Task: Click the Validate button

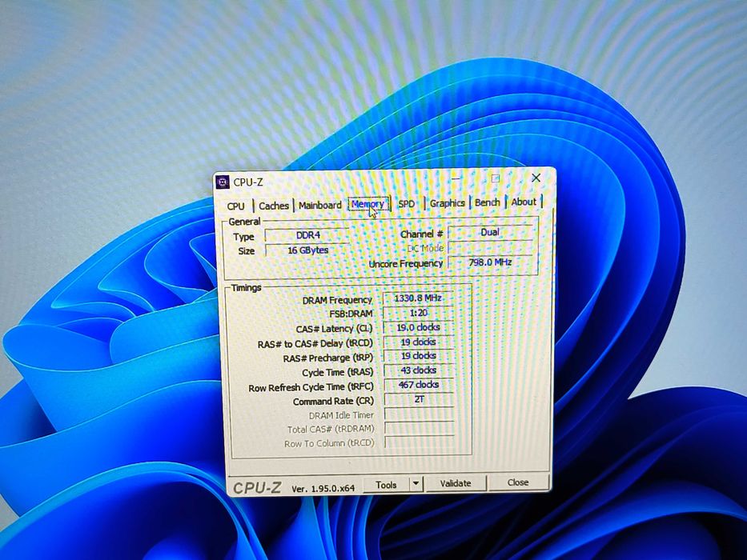Action: [456, 483]
